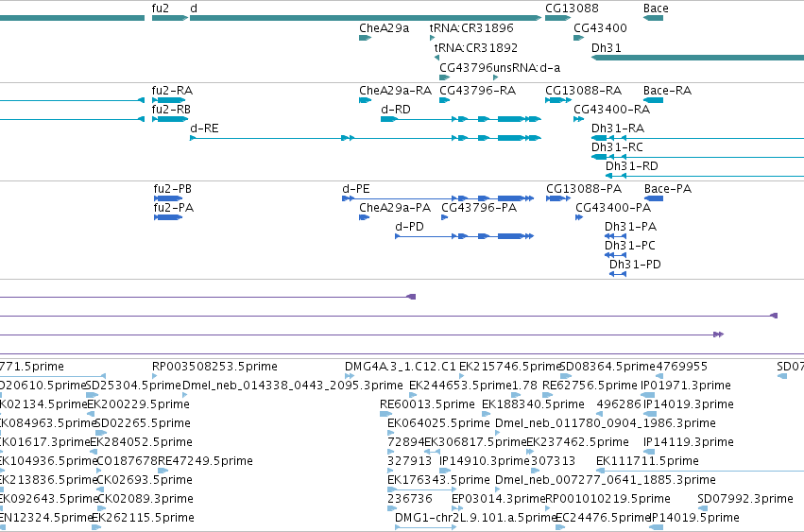The width and height of the screenshot is (804, 532).
Task: Select the CG43796-RA transcript label
Action: pyautogui.click(x=477, y=91)
